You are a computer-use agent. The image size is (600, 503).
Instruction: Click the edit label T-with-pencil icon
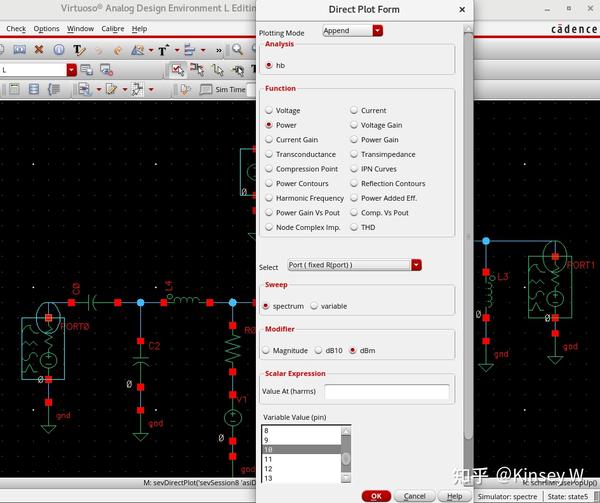coord(79,50)
